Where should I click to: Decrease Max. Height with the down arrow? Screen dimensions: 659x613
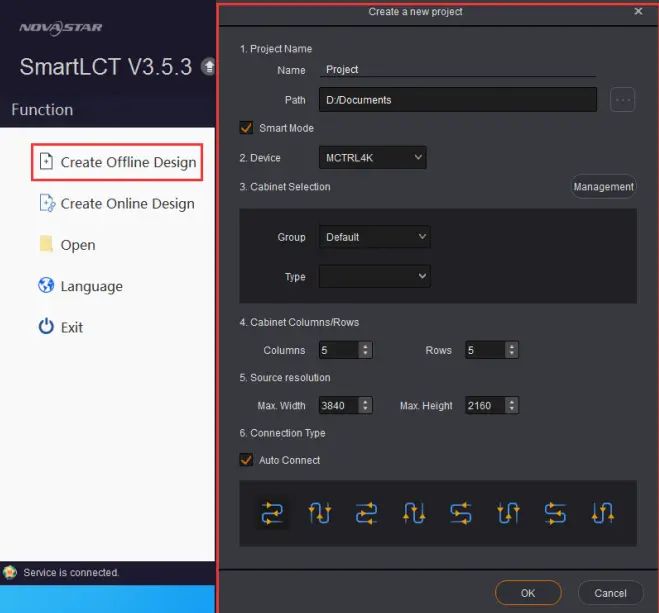(511, 409)
